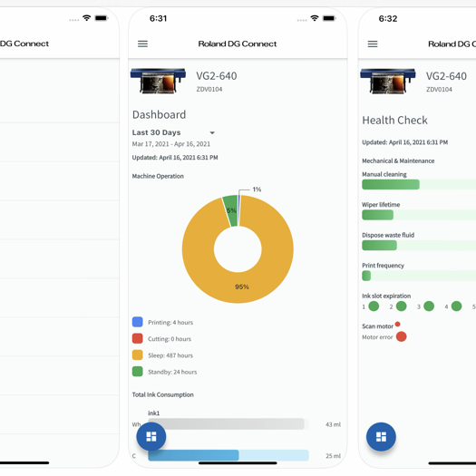Tap the Health Check heading
The height and width of the screenshot is (476, 476).
[x=394, y=121]
